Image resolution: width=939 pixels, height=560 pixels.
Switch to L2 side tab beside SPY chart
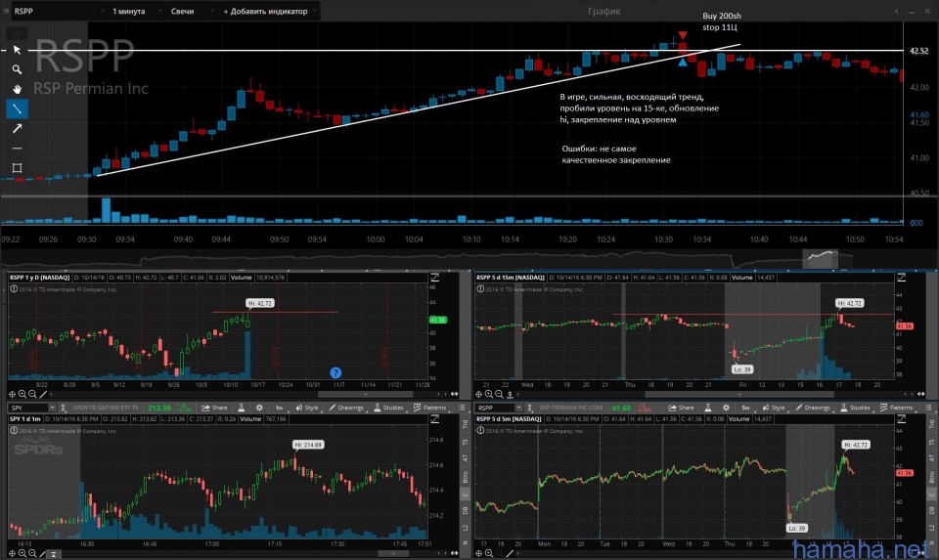(x=466, y=528)
